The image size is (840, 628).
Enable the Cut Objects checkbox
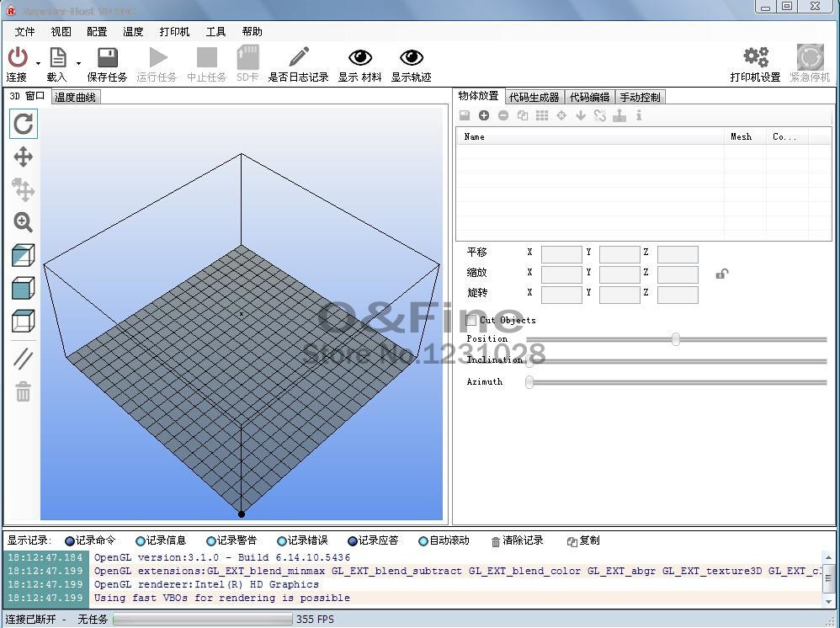tap(472, 321)
